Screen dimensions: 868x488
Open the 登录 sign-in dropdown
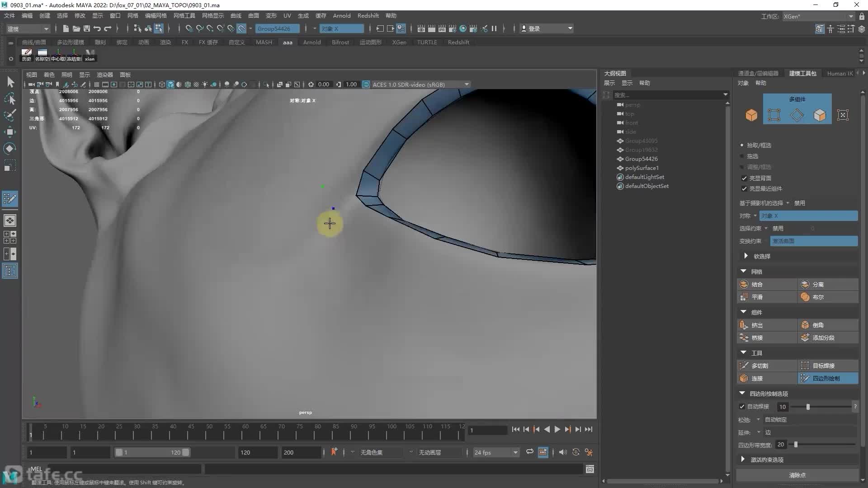point(547,28)
